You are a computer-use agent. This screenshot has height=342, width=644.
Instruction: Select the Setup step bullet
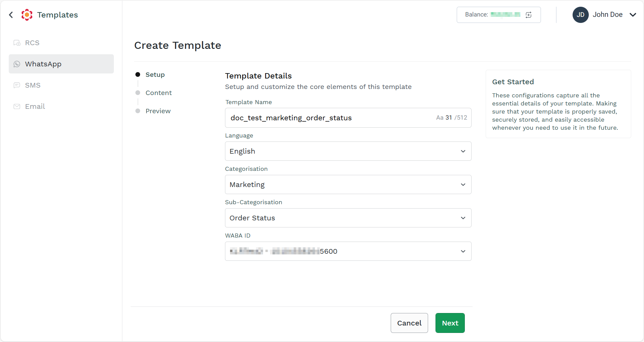tap(138, 74)
